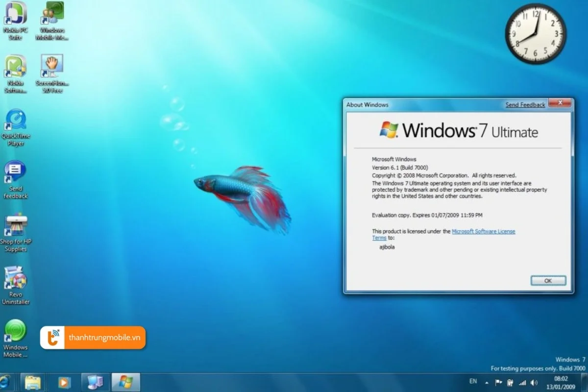
Task: Open the Microsoft Software License Terms link
Action: [484, 231]
